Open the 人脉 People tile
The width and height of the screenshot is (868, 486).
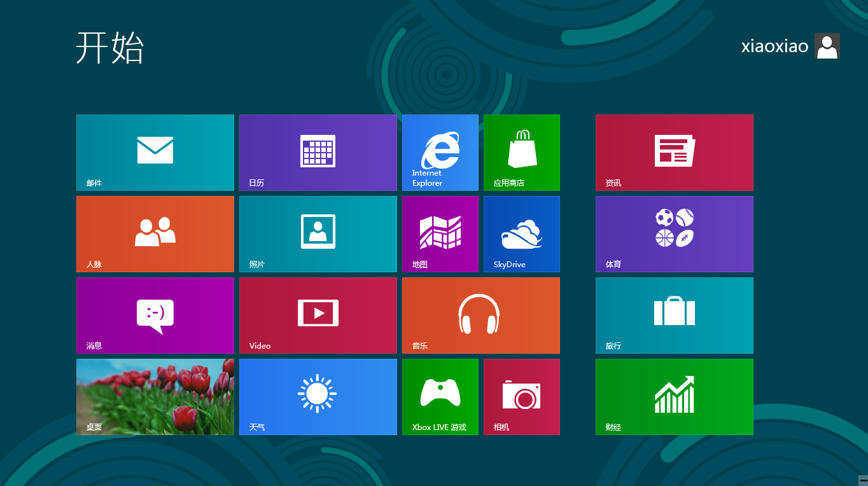[x=155, y=234]
